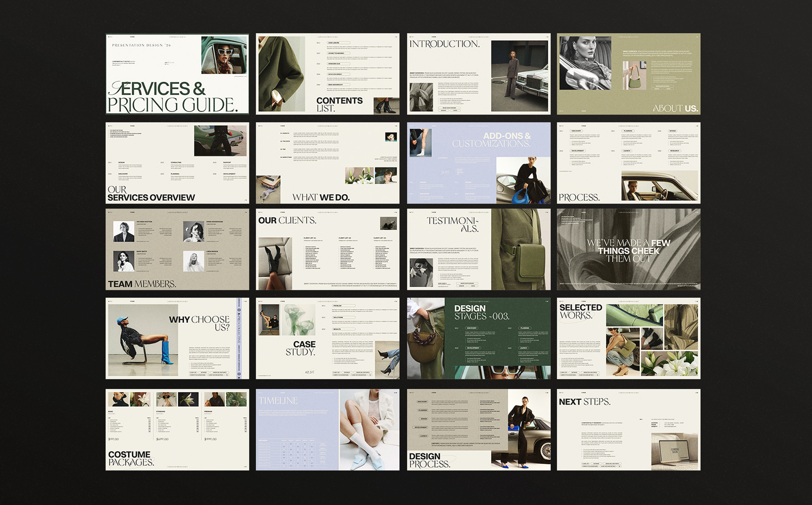
Task: Select the Selected Works slide
Action: pos(629,339)
